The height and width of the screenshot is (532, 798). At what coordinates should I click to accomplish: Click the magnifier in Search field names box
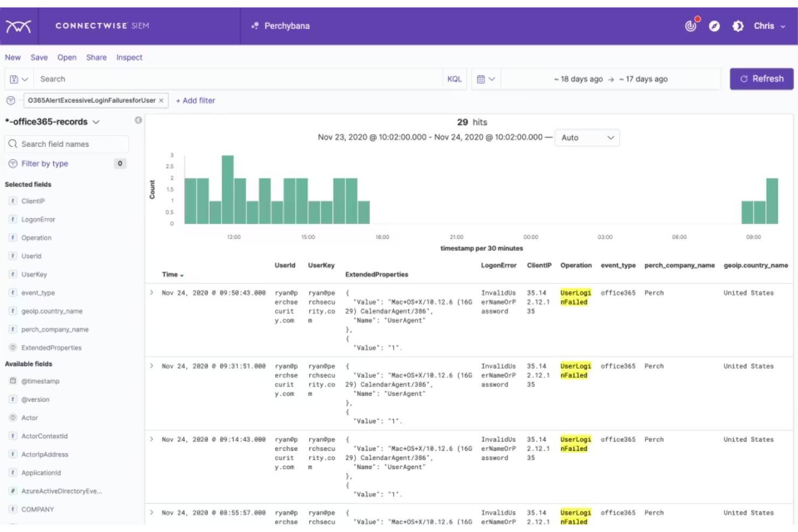[x=13, y=144]
